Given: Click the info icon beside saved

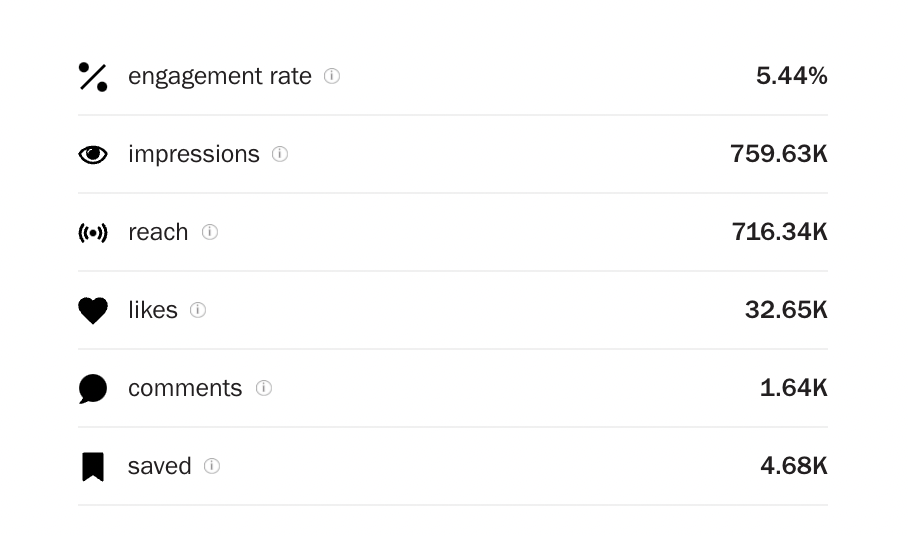Looking at the screenshot, I should pos(212,466).
